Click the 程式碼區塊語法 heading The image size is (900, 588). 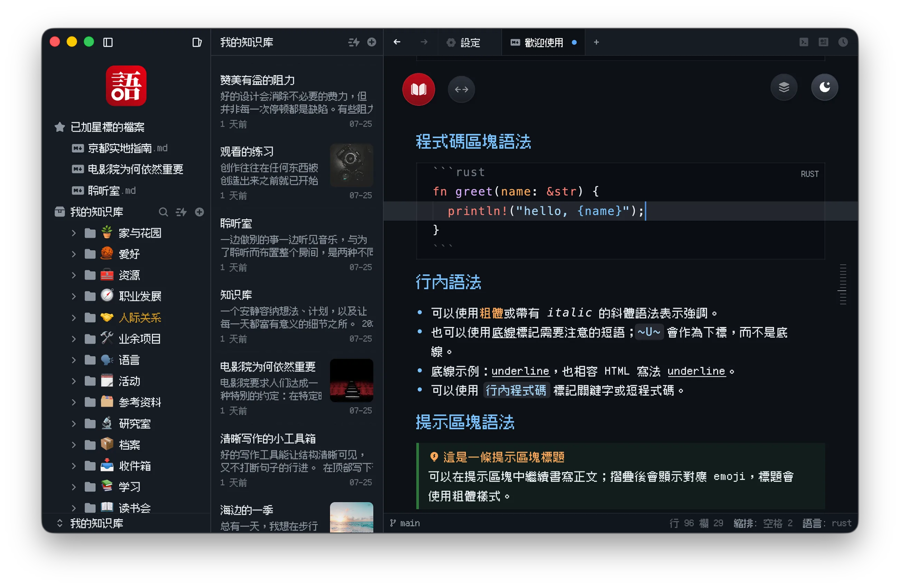point(473,142)
